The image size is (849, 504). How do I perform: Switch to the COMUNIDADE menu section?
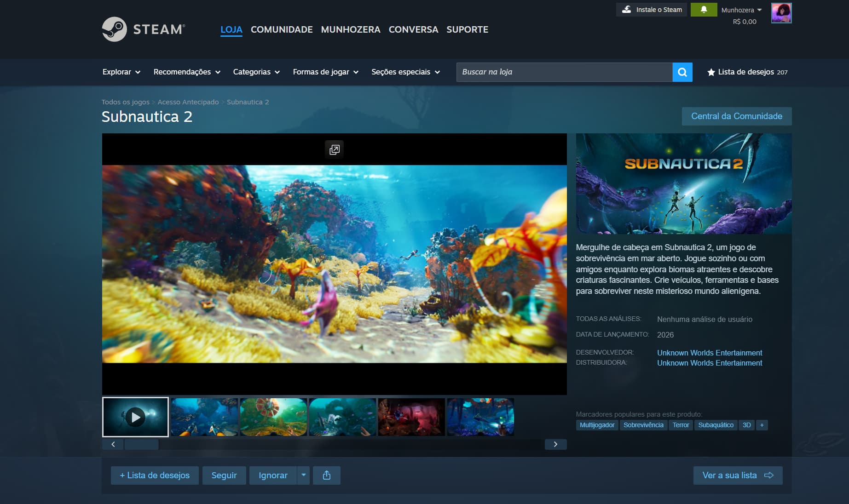281,29
